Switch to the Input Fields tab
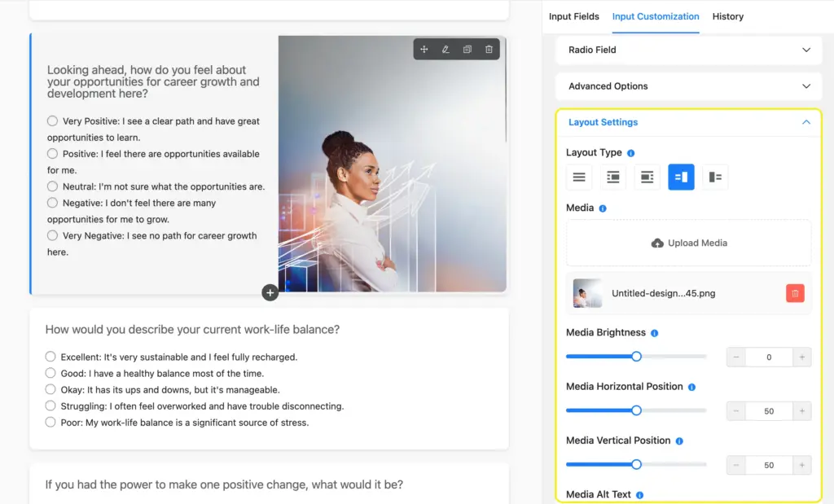This screenshot has height=504, width=834. (x=574, y=16)
